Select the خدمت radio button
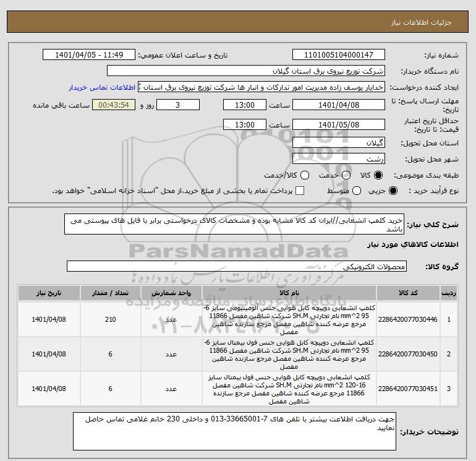The image size is (476, 461). (x=346, y=175)
